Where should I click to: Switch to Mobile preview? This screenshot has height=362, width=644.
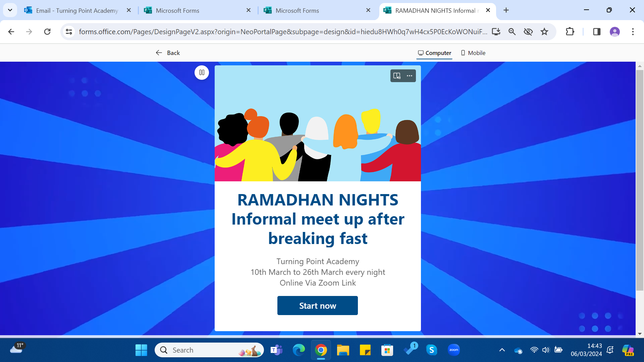tap(473, 53)
